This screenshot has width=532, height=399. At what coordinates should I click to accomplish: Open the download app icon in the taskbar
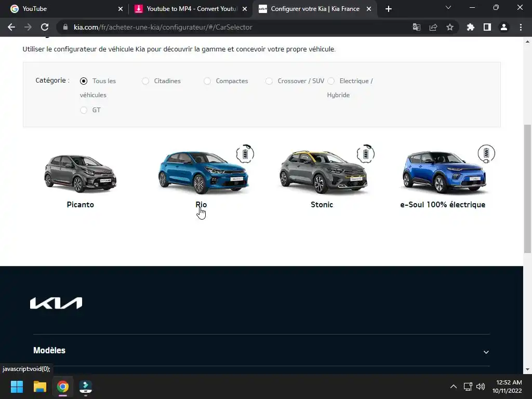click(x=86, y=387)
